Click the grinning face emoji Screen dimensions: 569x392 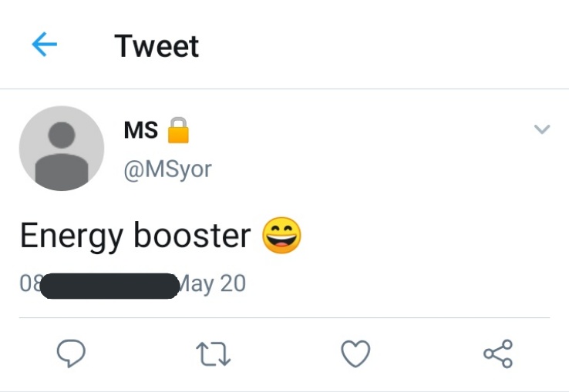tap(281, 235)
